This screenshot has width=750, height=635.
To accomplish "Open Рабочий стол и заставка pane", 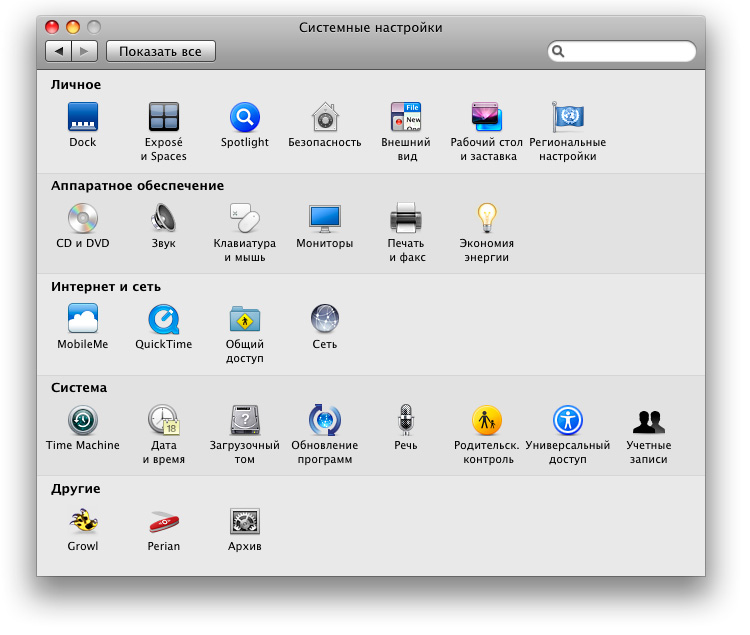I will click(x=486, y=117).
